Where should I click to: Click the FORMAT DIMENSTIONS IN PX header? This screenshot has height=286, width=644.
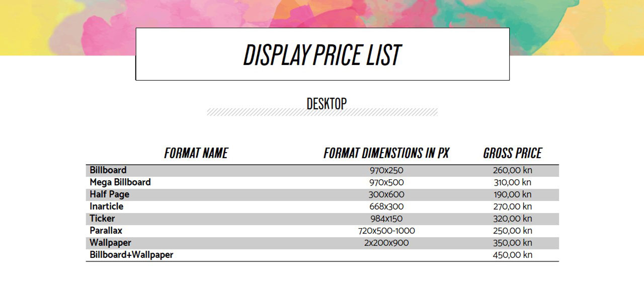click(386, 153)
